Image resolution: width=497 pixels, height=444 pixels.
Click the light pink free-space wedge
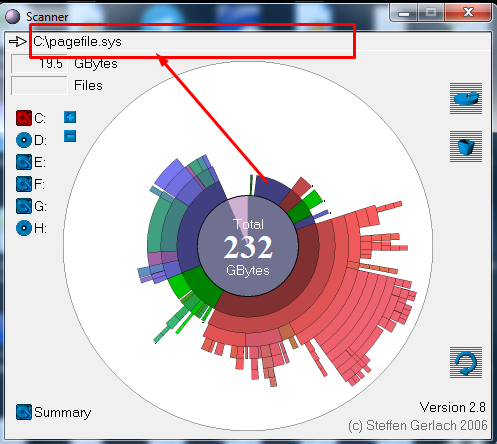coord(238,213)
